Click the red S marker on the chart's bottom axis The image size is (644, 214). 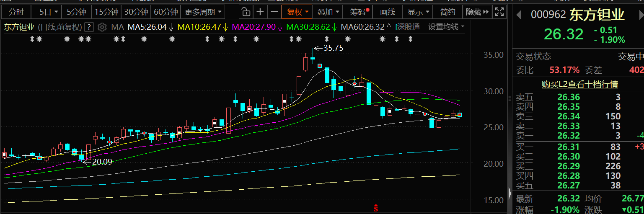pyautogui.click(x=376, y=208)
